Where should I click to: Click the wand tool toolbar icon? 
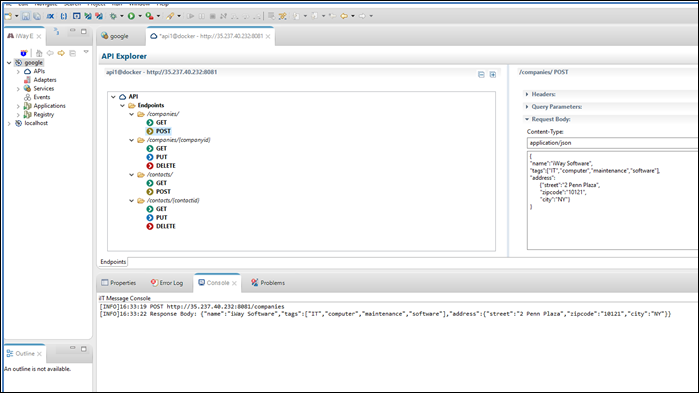[x=170, y=16]
